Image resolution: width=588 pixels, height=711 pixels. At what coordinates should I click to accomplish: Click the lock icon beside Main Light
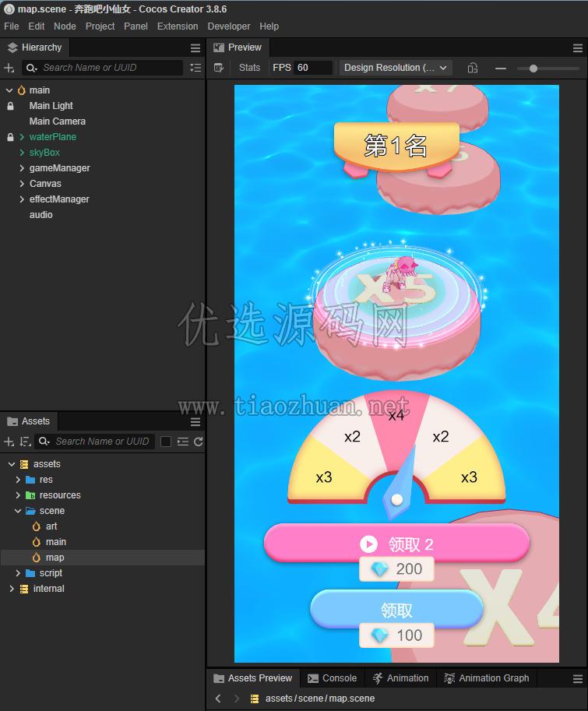pyautogui.click(x=10, y=106)
